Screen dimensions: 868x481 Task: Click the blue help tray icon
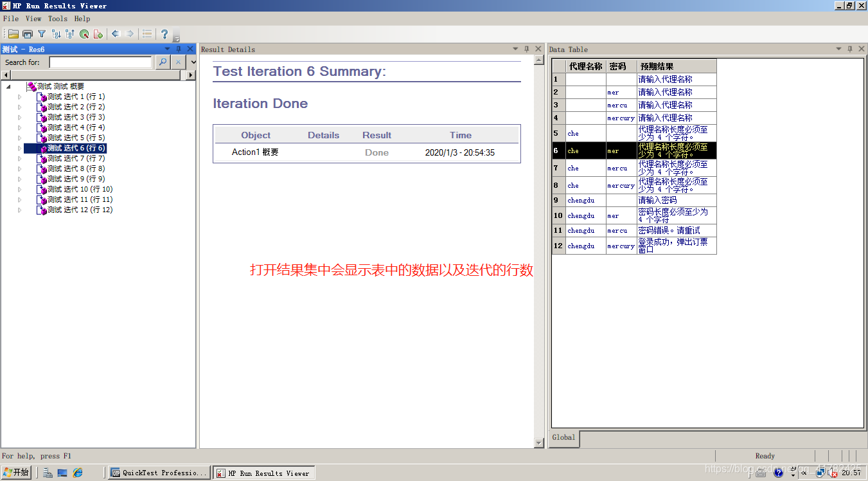pos(778,473)
